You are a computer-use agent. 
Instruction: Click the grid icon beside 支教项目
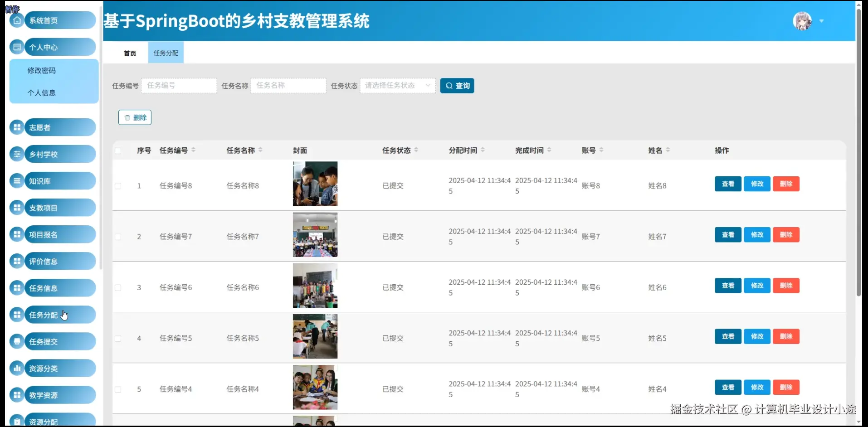pyautogui.click(x=17, y=208)
